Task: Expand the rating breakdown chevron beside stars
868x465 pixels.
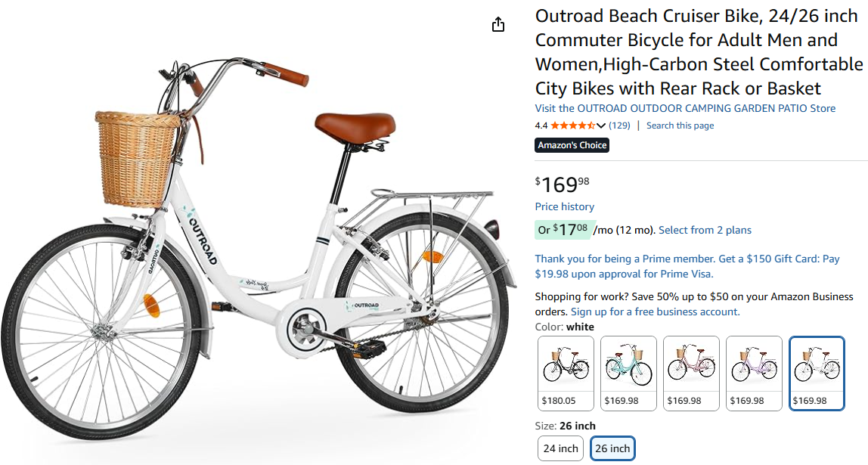Action: 601,126
